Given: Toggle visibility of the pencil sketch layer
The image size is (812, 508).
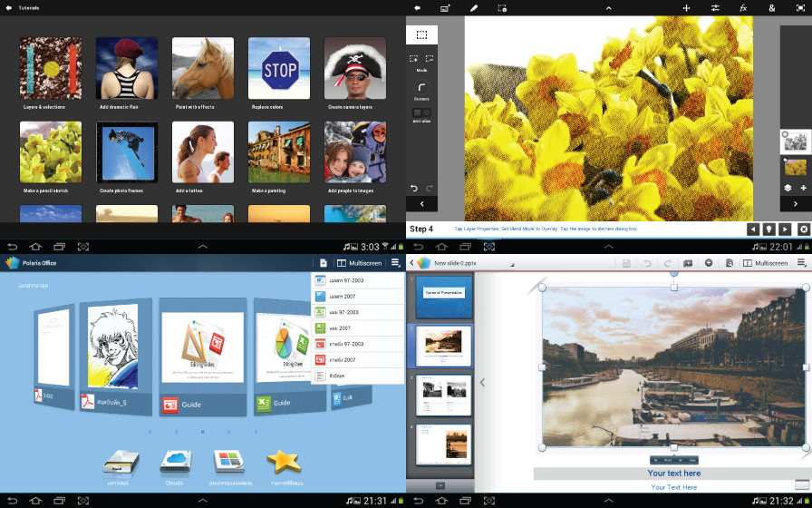Looking at the screenshot, I should tap(785, 134).
